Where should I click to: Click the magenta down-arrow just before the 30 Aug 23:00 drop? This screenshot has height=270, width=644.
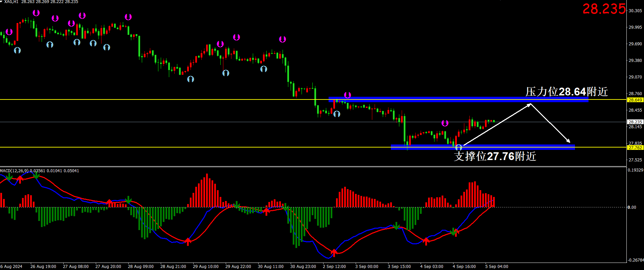[x=283, y=39]
